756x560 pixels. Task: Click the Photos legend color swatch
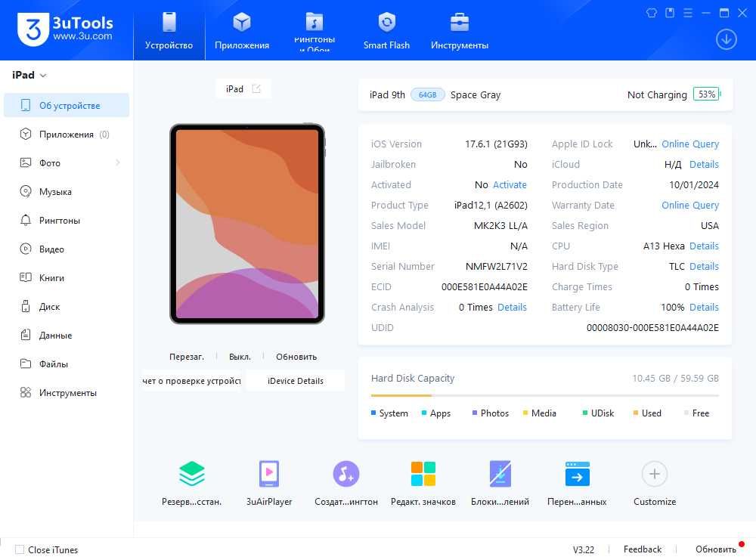[x=475, y=413]
